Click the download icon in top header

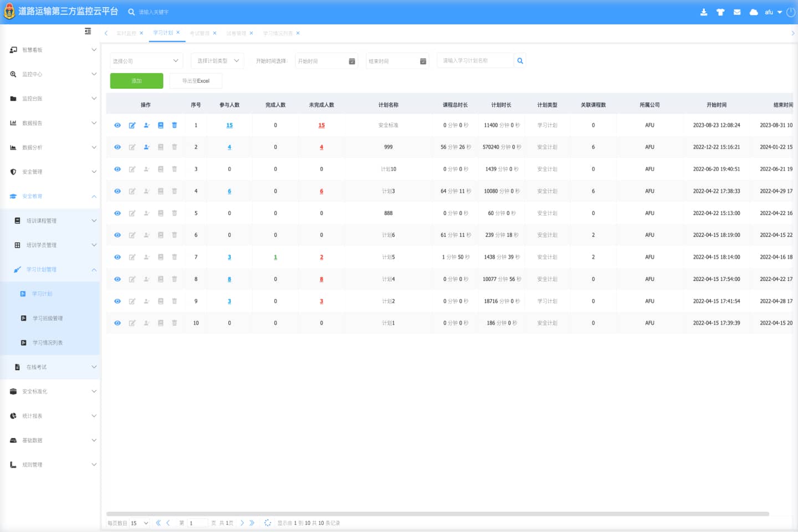704,12
